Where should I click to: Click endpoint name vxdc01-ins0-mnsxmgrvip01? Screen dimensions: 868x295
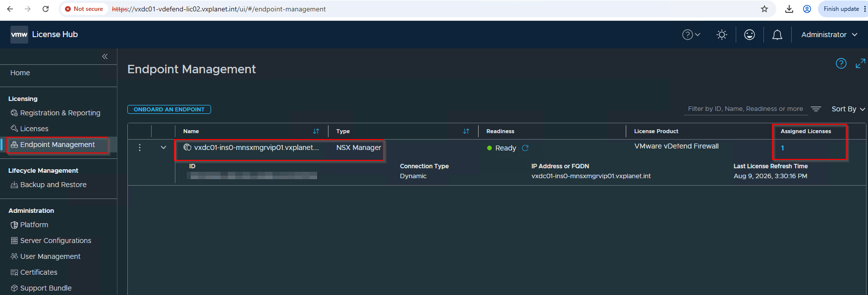pos(257,147)
